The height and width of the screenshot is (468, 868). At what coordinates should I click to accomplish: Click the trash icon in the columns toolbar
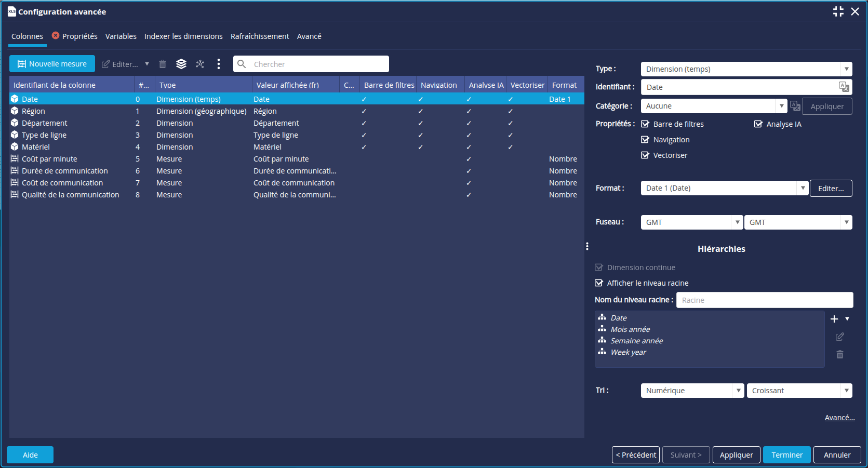pyautogui.click(x=163, y=64)
